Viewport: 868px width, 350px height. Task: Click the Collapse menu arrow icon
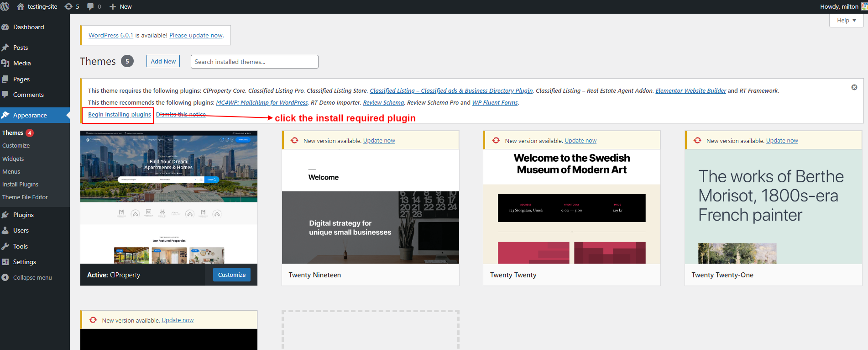point(5,277)
